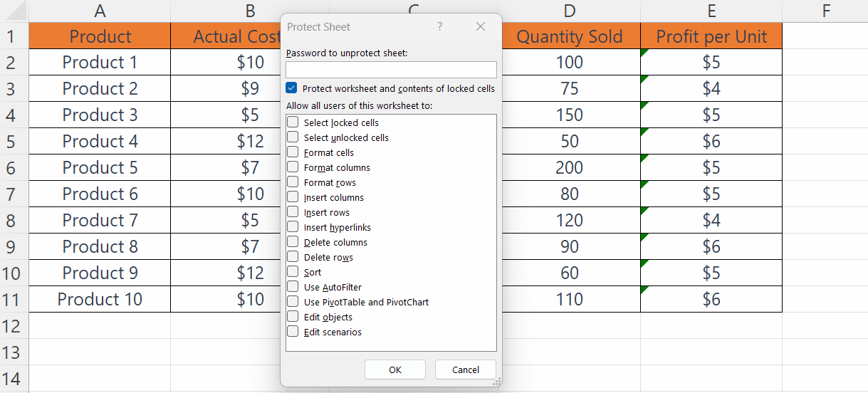Tick the Format columns checkbox
Screen dimensions: 868x393
click(x=293, y=167)
